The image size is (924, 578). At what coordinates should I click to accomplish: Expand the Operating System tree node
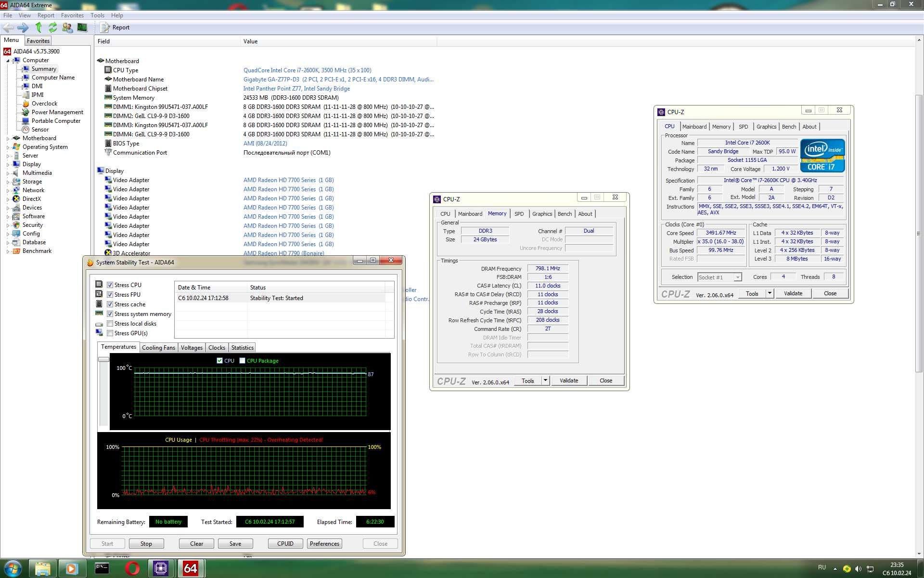click(x=8, y=147)
